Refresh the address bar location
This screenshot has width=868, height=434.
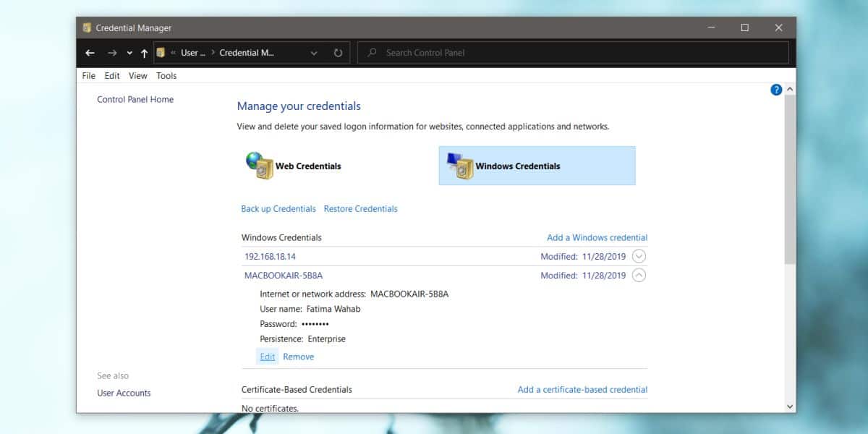coord(338,53)
